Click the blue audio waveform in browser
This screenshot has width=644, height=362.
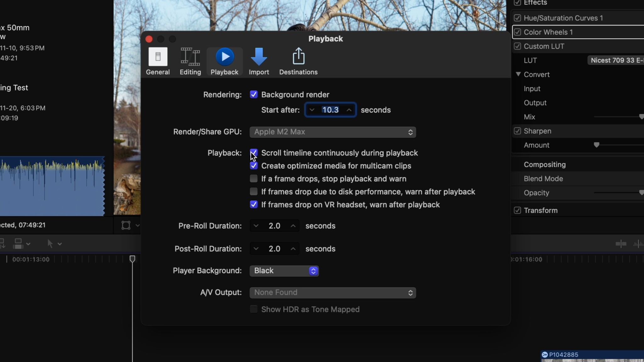pos(52,186)
